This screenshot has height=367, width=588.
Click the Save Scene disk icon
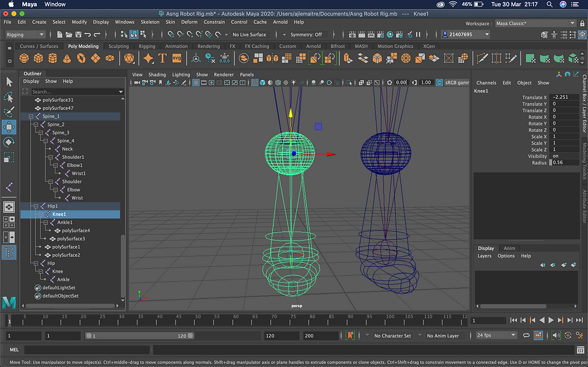click(79, 35)
